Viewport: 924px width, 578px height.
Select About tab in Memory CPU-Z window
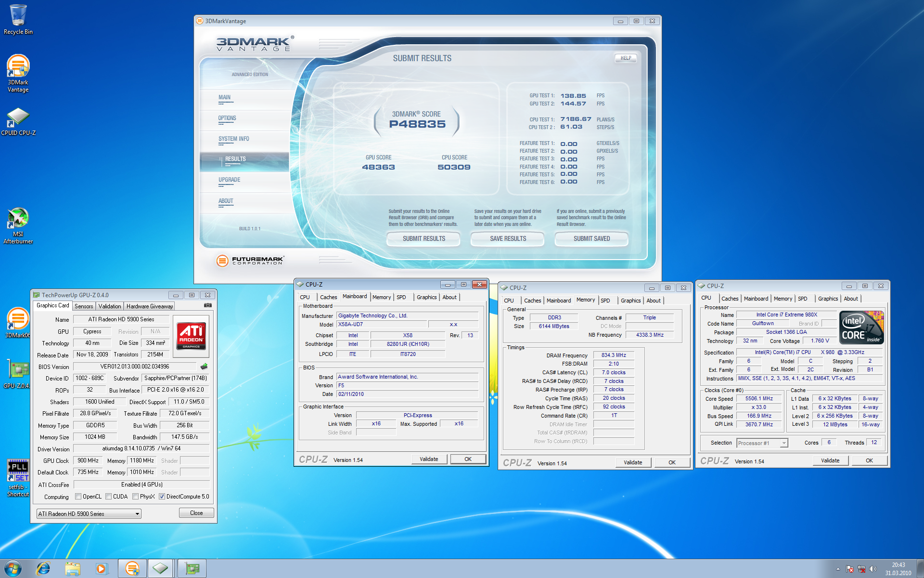pyautogui.click(x=653, y=301)
